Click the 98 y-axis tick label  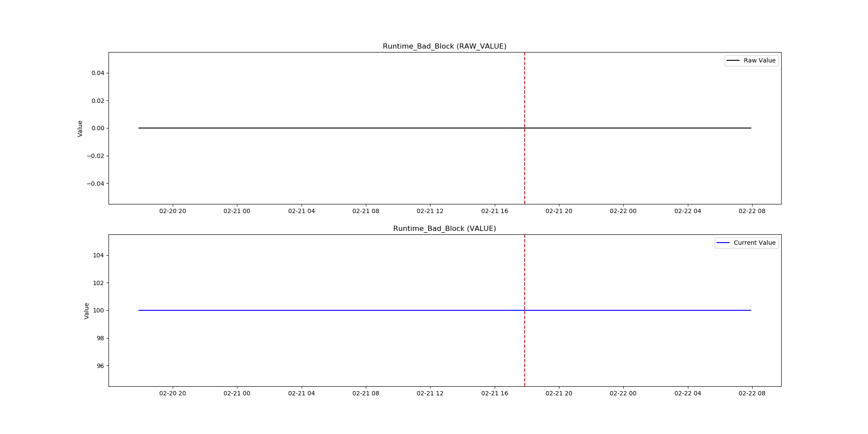tap(101, 338)
